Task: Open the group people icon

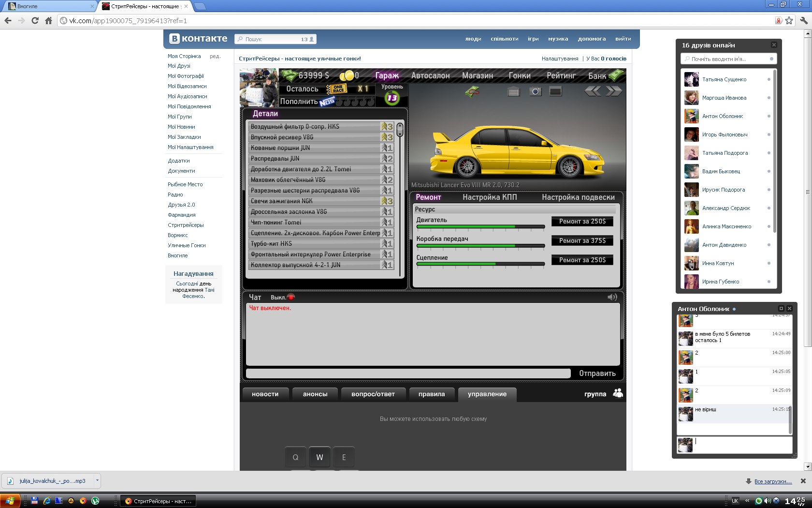Action: pyautogui.click(x=618, y=393)
